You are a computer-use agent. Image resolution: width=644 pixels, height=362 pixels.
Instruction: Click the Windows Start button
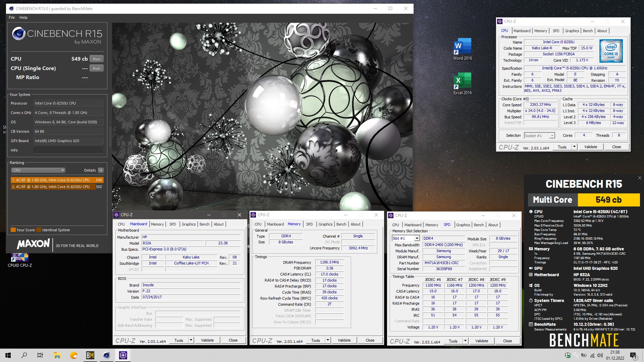coord(8,355)
